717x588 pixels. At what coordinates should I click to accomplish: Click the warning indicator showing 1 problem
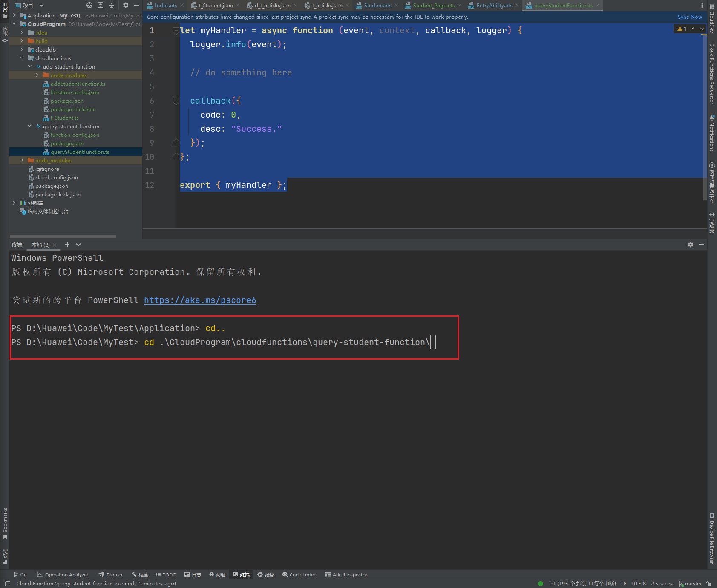coord(682,29)
